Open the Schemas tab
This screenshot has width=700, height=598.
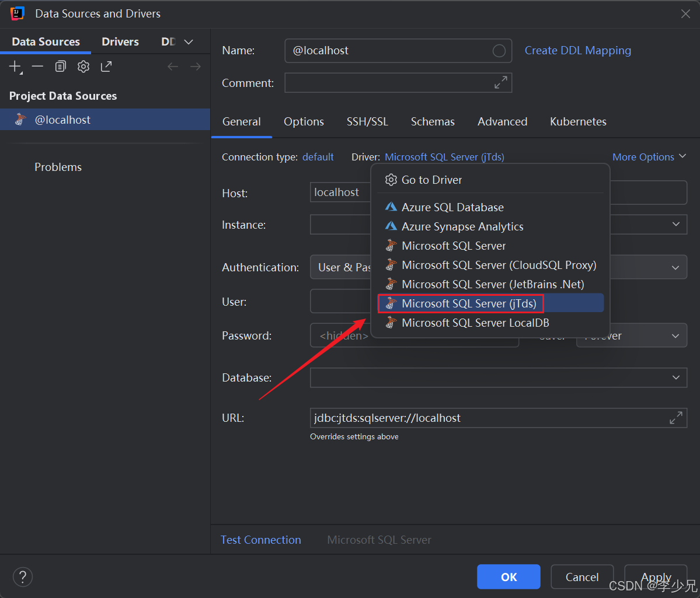[x=433, y=121]
